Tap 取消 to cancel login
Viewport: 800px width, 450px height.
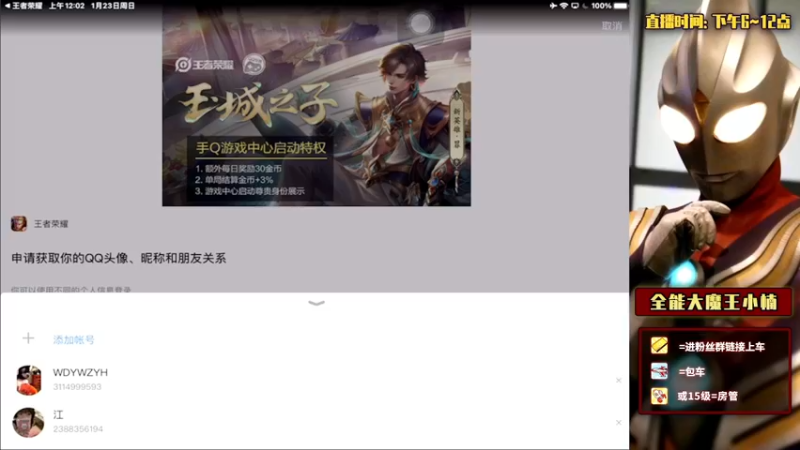click(612, 26)
